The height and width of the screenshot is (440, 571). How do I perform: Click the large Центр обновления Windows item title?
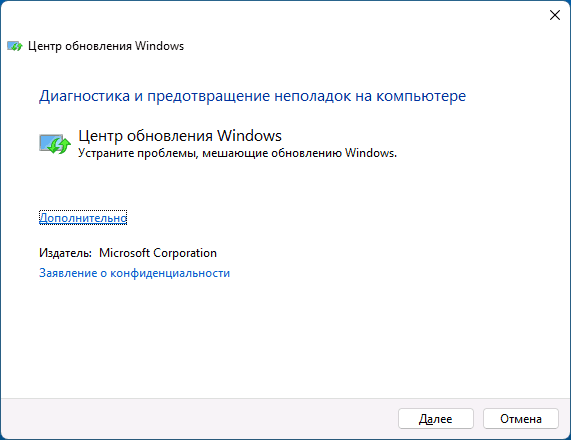[x=180, y=136]
